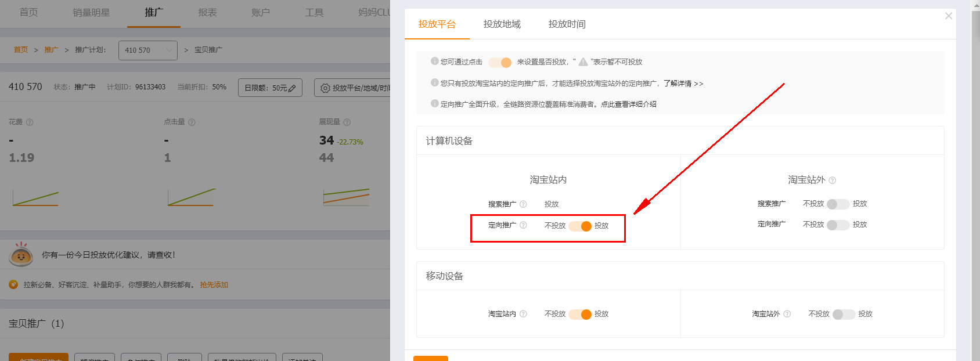Open the 了解详情 >> link

point(683,84)
